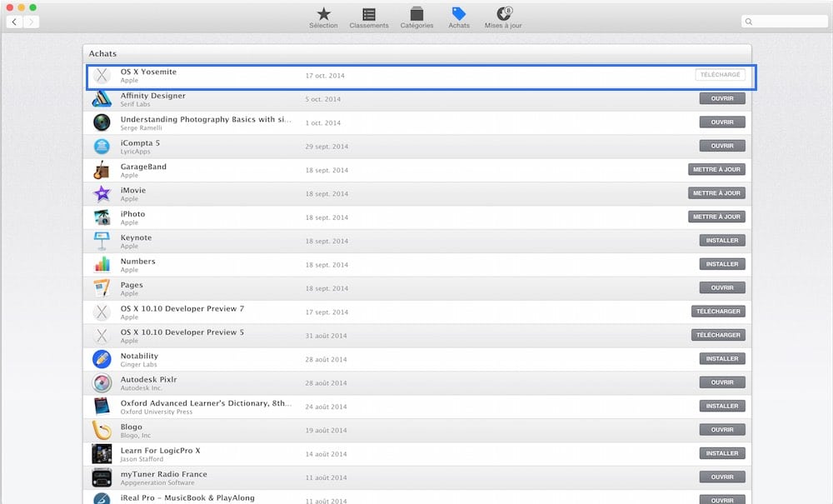833x504 pixels.
Task: Open Autodesk Pixlr via Ouvrir button
Action: (722, 382)
